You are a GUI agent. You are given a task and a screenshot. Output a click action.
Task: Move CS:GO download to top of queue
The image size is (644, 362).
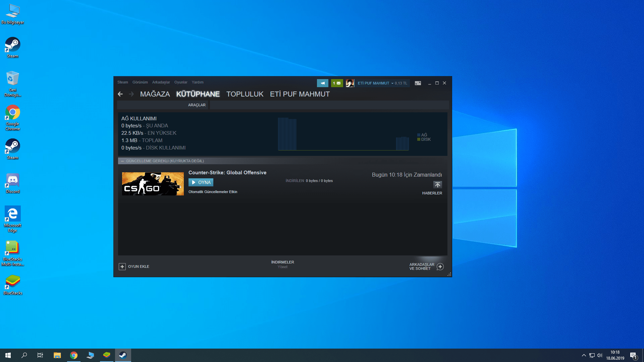[437, 185]
